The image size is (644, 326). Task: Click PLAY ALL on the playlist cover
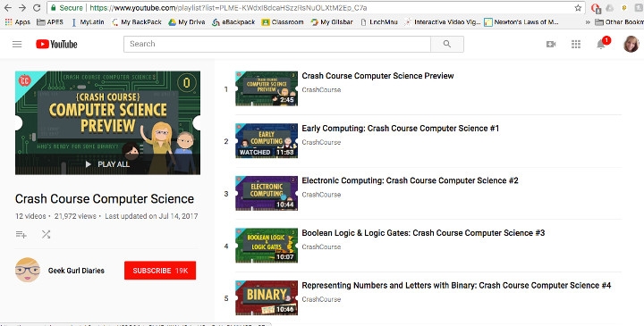(107, 164)
